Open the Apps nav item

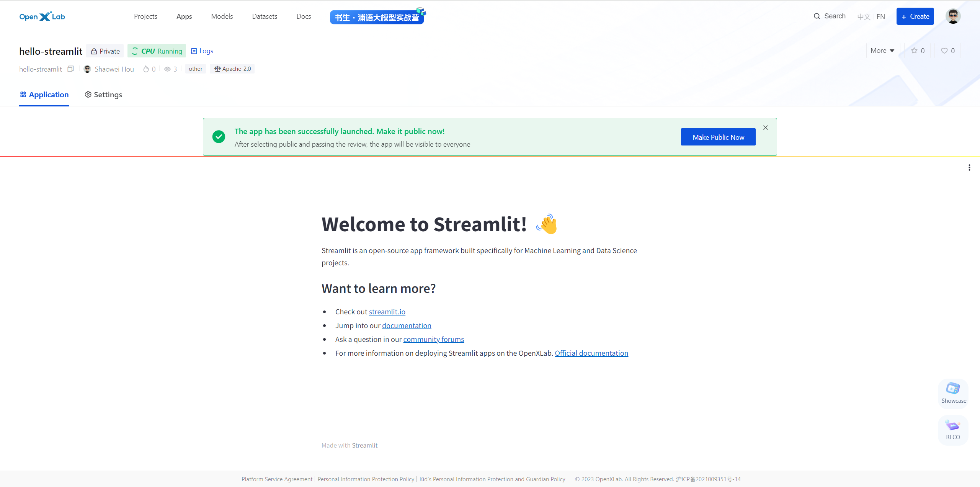184,16
